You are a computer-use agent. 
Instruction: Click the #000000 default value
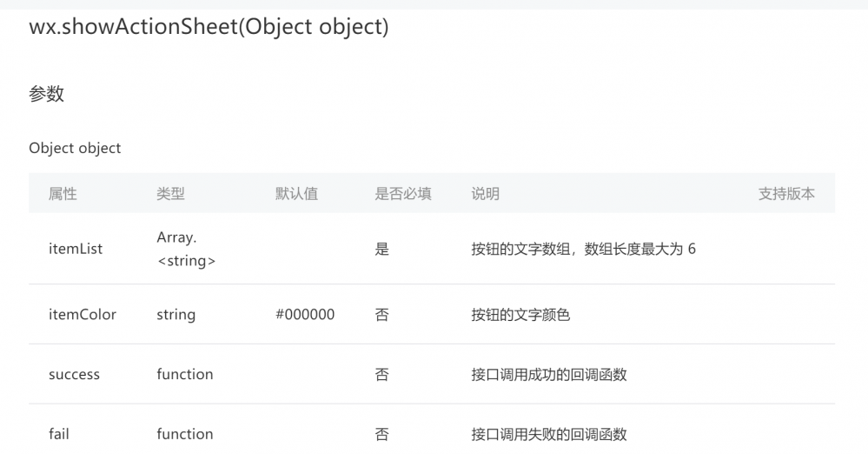[x=305, y=315]
